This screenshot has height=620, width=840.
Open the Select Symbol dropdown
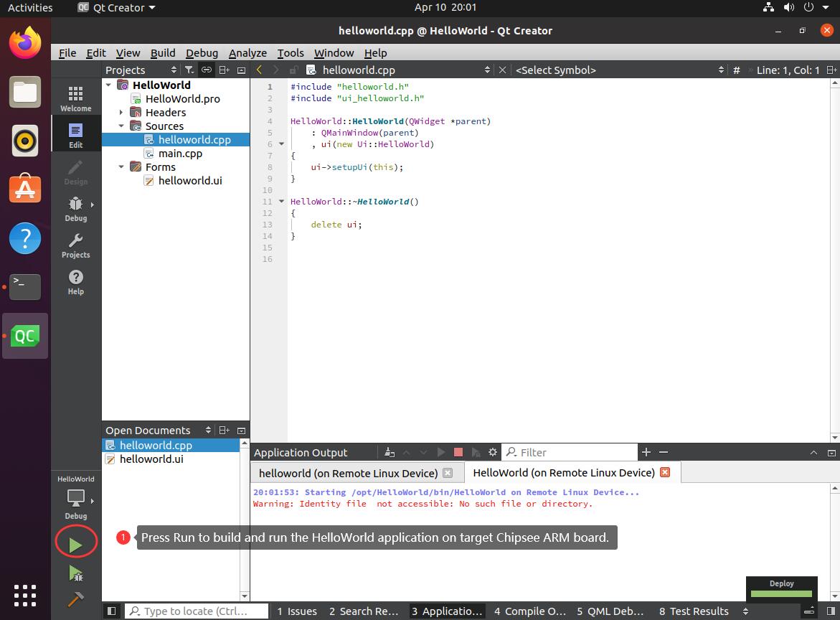click(x=619, y=70)
